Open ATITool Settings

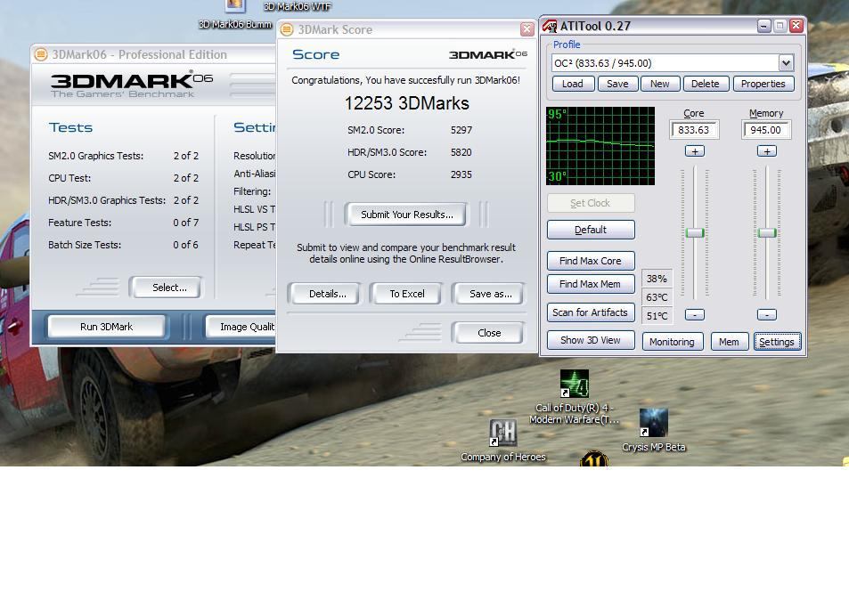pos(777,342)
